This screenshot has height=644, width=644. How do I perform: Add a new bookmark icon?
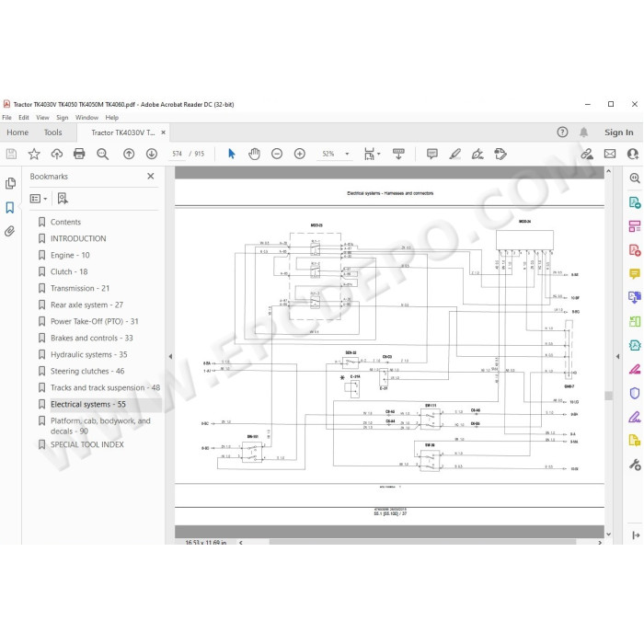[63, 199]
